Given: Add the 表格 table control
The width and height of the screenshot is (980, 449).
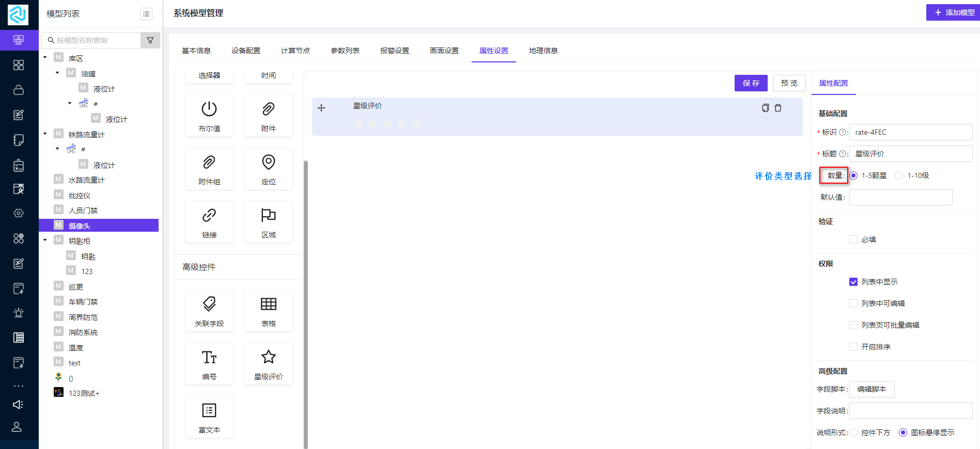Looking at the screenshot, I should 269,311.
